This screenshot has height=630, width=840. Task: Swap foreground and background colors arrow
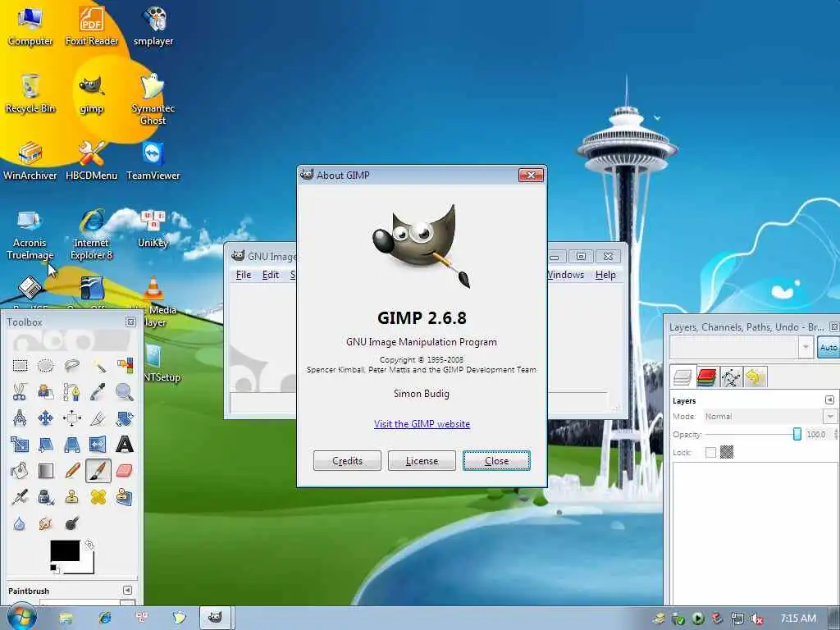pyautogui.click(x=89, y=545)
